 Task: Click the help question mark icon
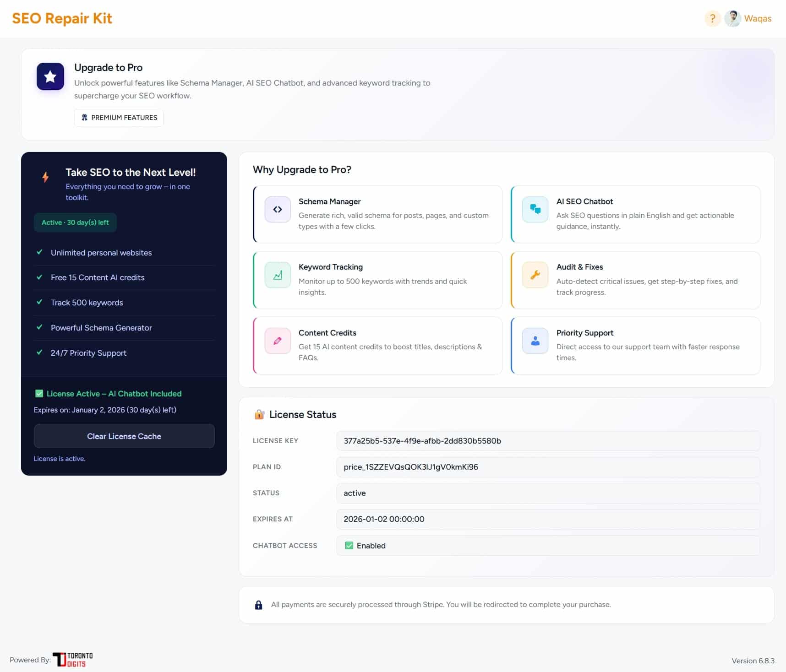pyautogui.click(x=712, y=19)
